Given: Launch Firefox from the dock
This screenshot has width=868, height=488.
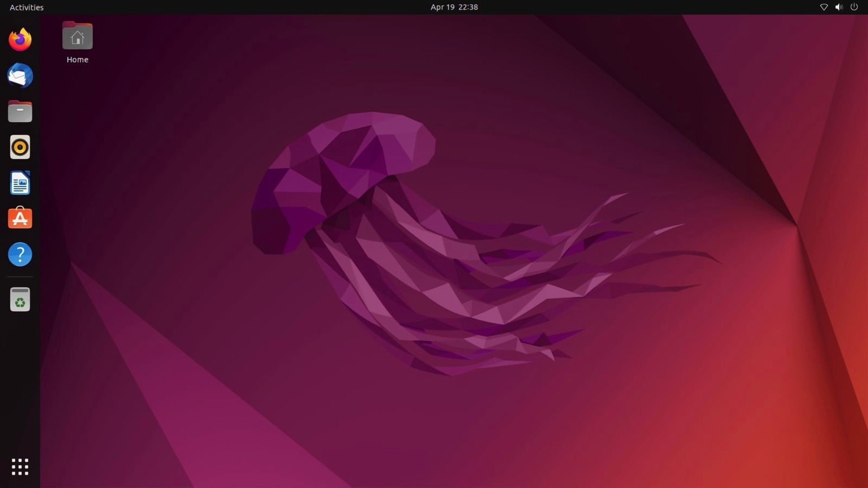Looking at the screenshot, I should 20,40.
